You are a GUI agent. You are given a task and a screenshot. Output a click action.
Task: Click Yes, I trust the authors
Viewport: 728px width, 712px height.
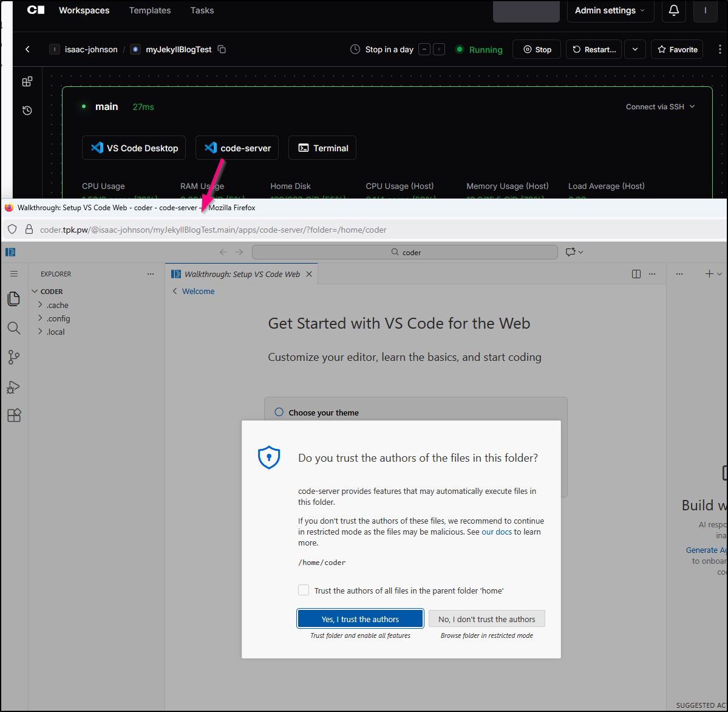360,618
